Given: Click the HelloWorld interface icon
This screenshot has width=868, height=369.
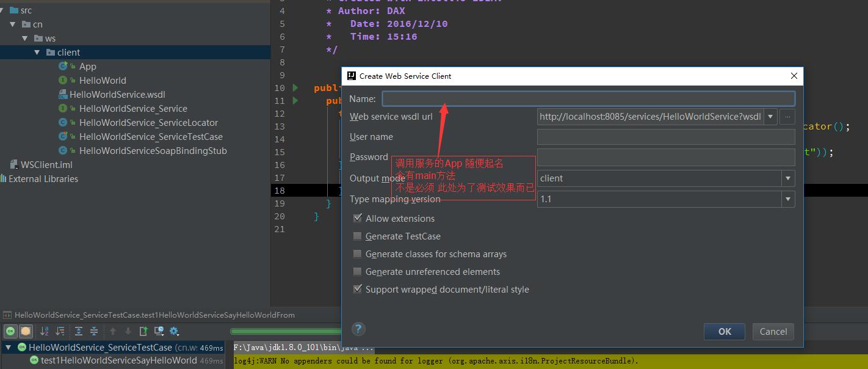Looking at the screenshot, I should [x=63, y=80].
